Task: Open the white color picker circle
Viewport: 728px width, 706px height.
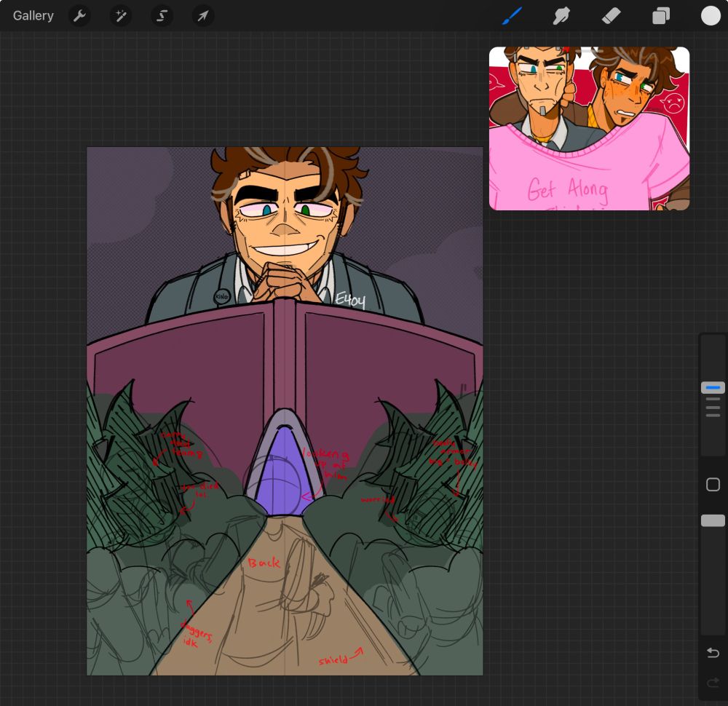Action: point(711,16)
